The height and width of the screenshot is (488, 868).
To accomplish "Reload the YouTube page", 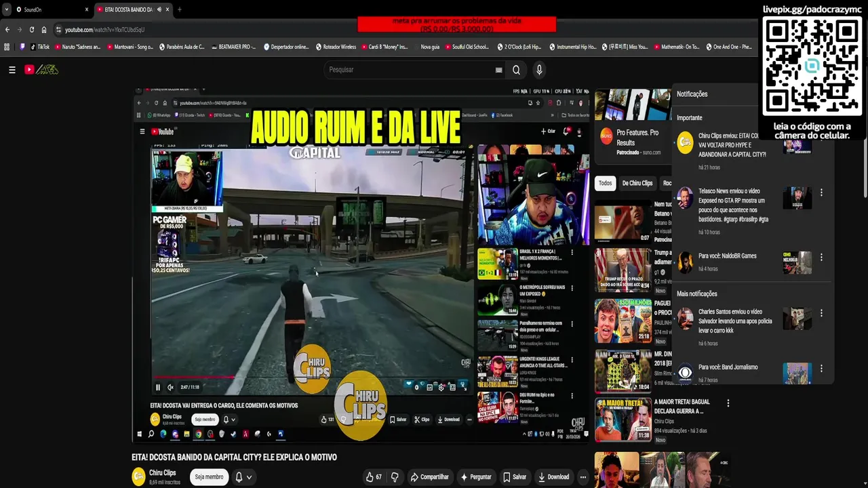I will pos(32,30).
